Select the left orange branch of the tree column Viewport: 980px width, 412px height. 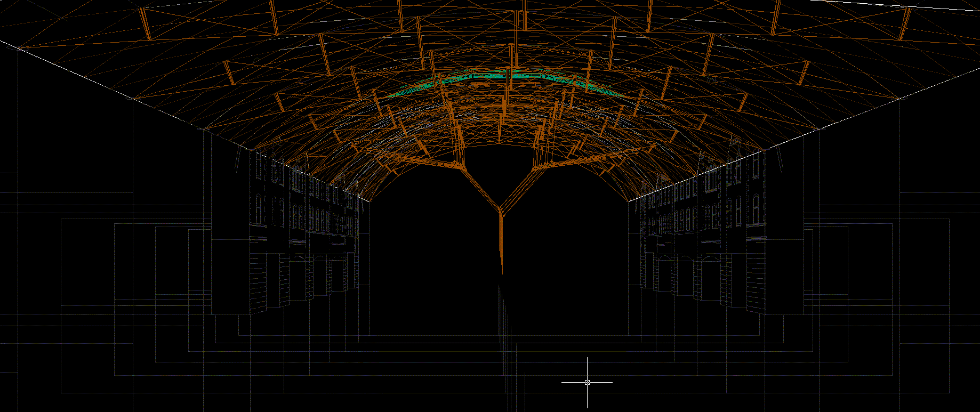[481, 187]
